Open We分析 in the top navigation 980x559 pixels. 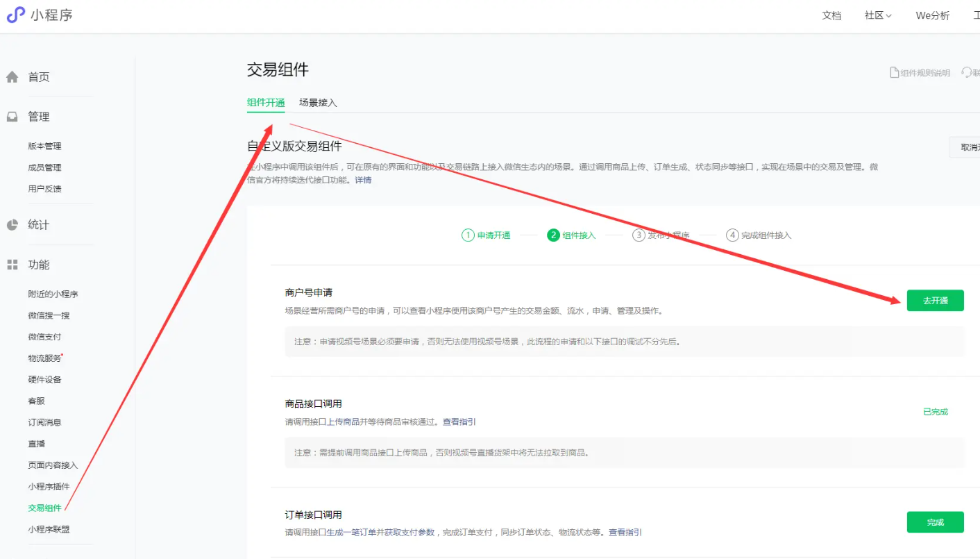(x=933, y=15)
